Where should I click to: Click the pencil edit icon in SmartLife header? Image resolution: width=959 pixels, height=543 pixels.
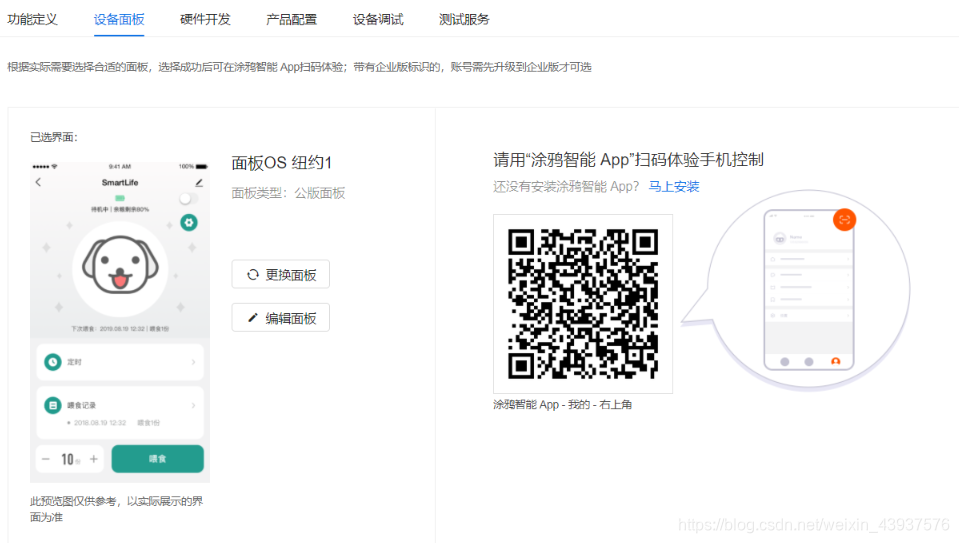(x=199, y=182)
